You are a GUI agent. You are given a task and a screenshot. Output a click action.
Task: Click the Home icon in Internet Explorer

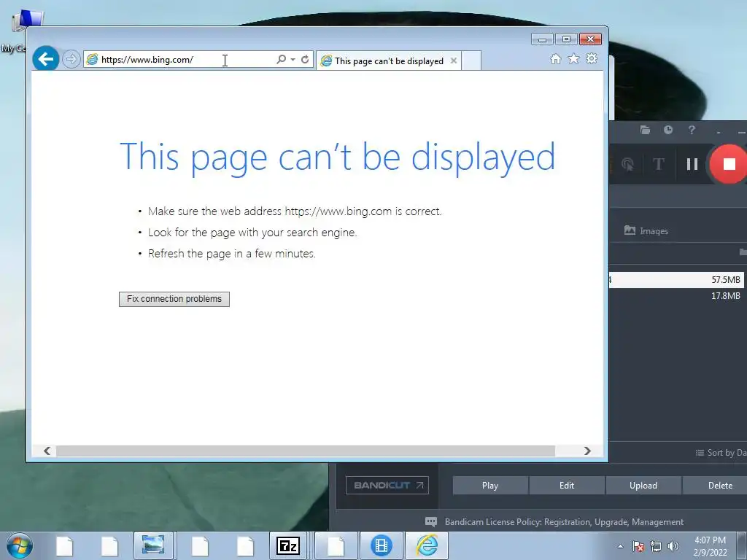pyautogui.click(x=555, y=58)
